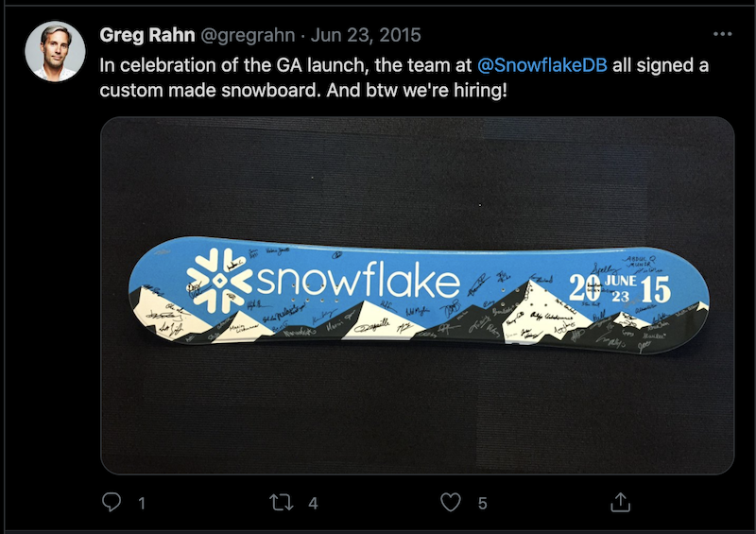Click the dark backdrop above the snowboard
This screenshot has width=756, height=534.
tap(417, 179)
